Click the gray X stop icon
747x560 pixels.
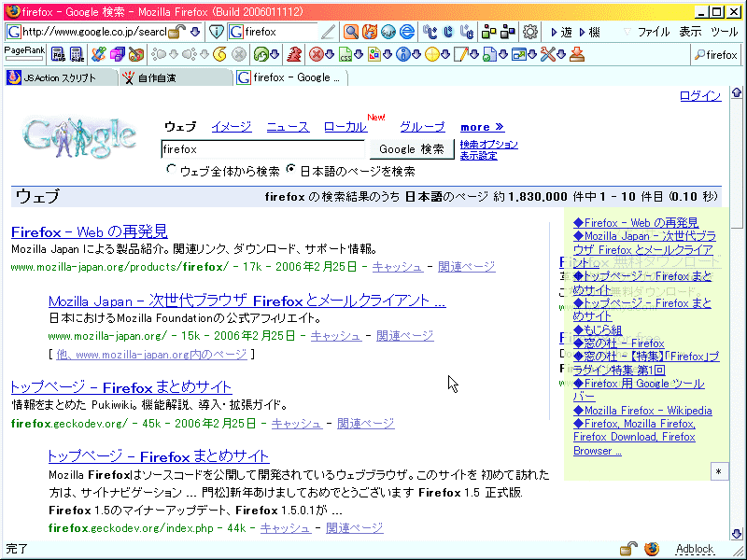(x=239, y=55)
